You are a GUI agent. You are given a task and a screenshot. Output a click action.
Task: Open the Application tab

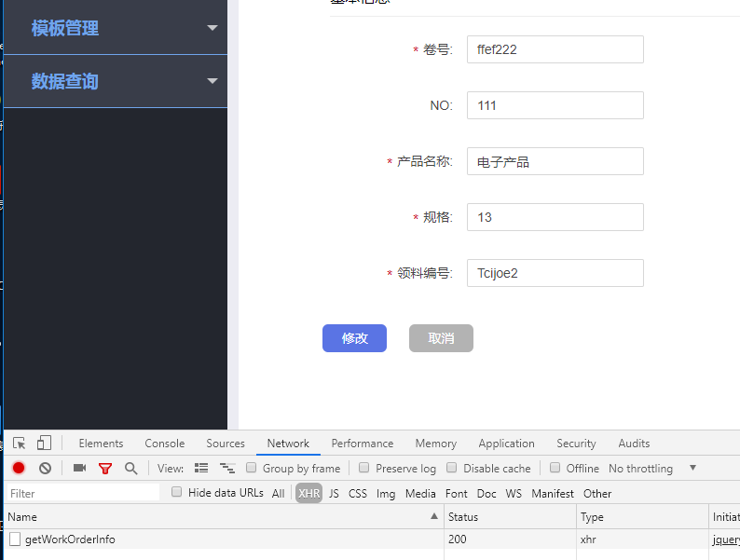coord(506,444)
